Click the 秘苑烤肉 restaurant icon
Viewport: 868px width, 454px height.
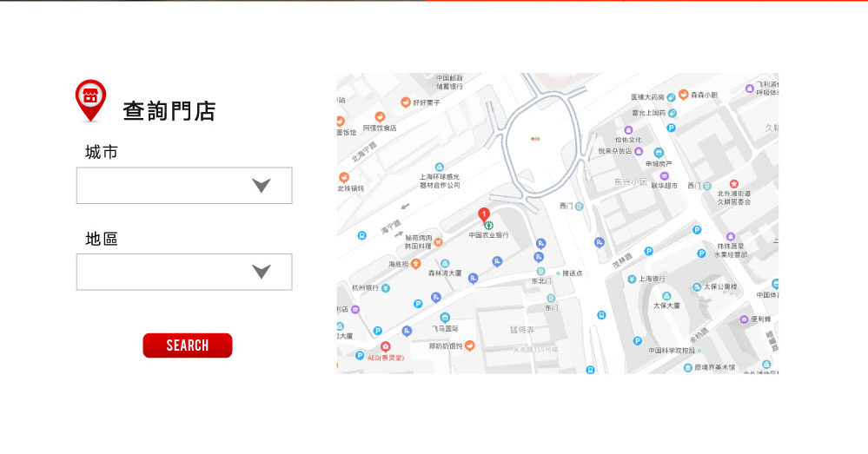tap(438, 242)
